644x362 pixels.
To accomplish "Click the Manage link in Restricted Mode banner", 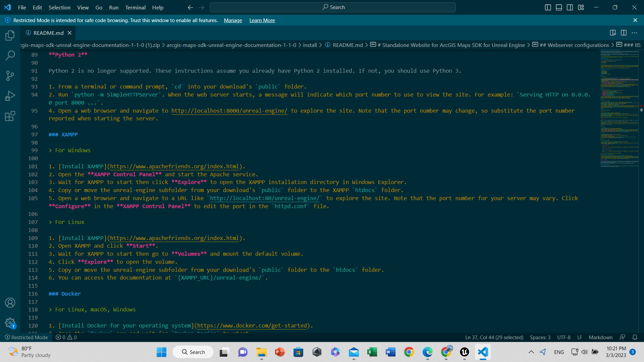I will click(x=233, y=20).
